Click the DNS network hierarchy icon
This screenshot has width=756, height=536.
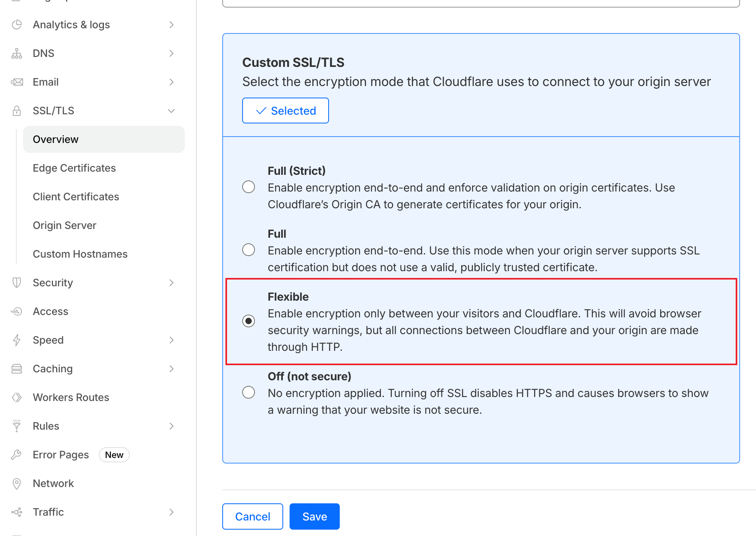pyautogui.click(x=17, y=53)
